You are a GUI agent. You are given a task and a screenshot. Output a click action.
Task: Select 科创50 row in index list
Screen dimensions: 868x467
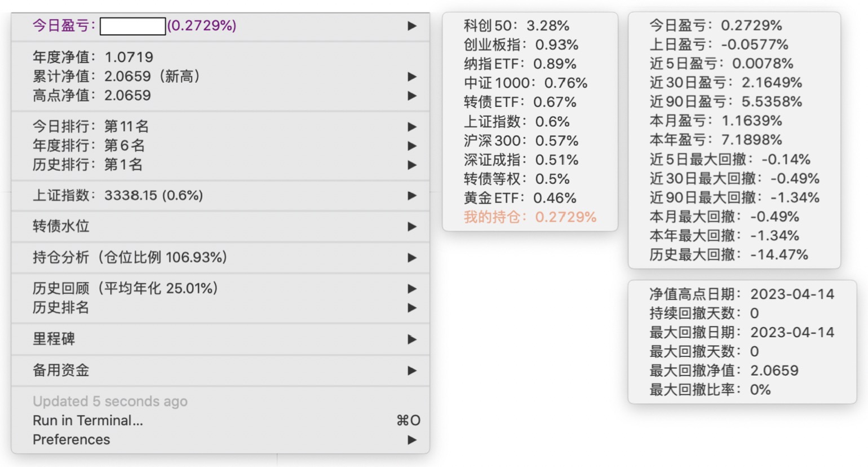pos(516,26)
